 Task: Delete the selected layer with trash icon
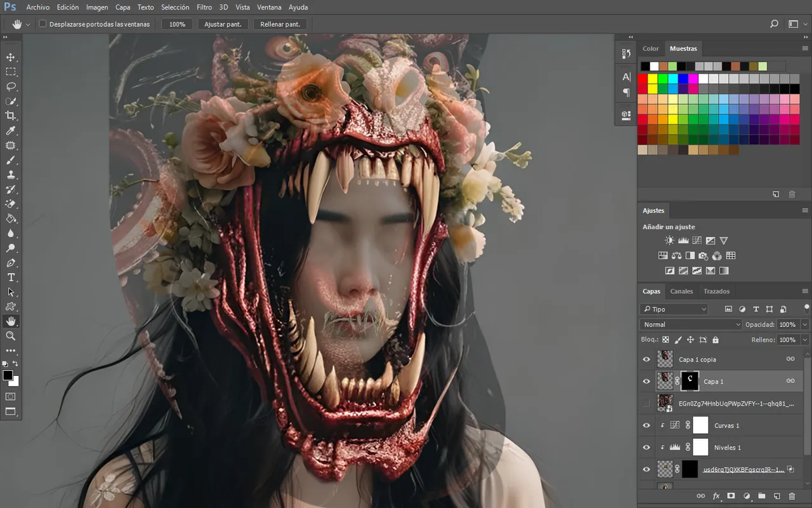[x=792, y=496]
